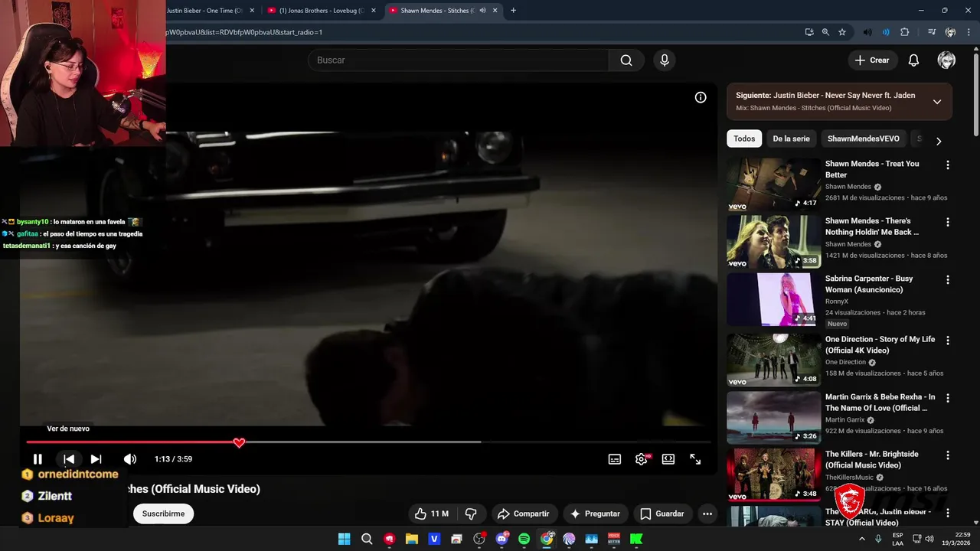The height and width of the screenshot is (551, 980).
Task: Open the Busy Woman video thumbnail
Action: point(773,299)
